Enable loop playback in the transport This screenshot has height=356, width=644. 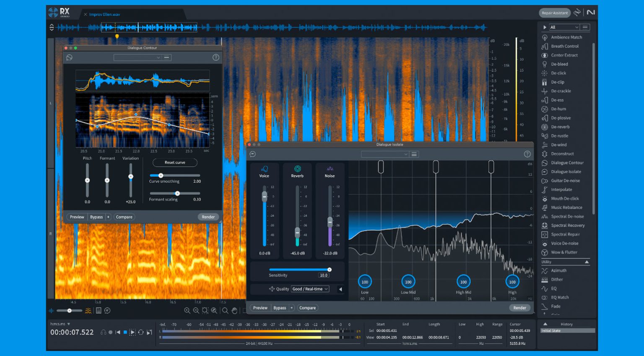[140, 332]
